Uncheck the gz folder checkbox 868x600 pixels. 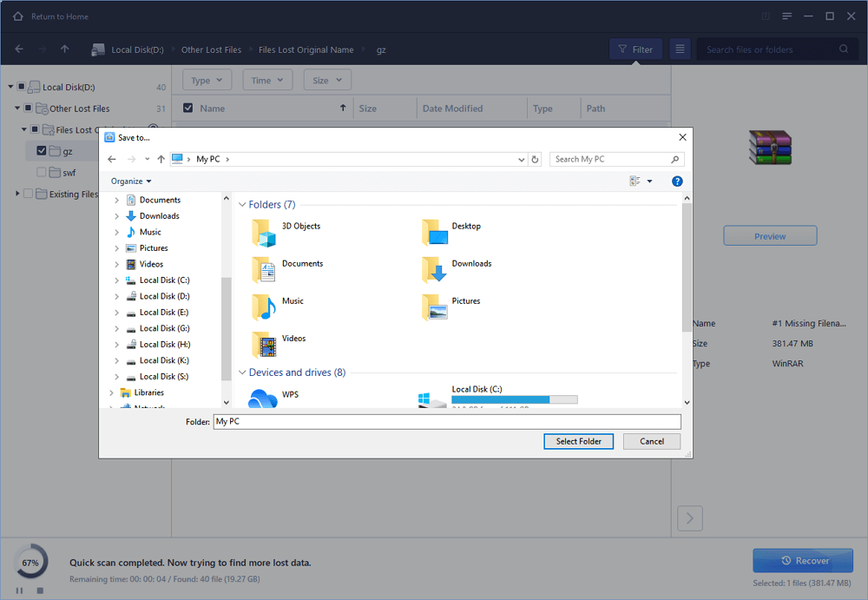pos(42,151)
